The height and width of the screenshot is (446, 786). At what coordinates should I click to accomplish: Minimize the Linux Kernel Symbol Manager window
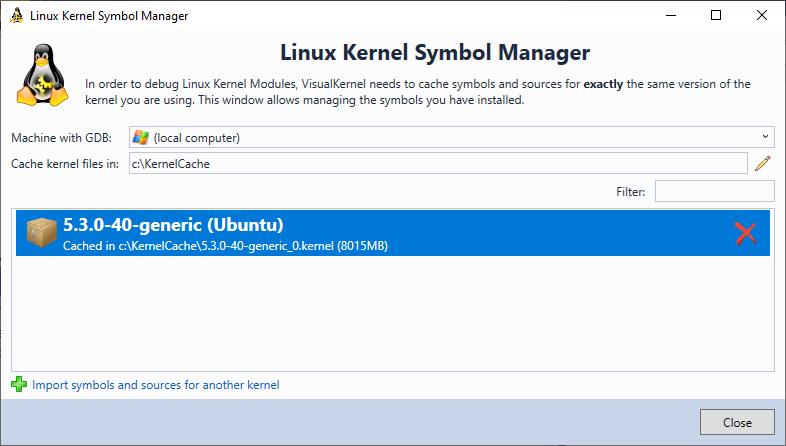[x=671, y=16]
